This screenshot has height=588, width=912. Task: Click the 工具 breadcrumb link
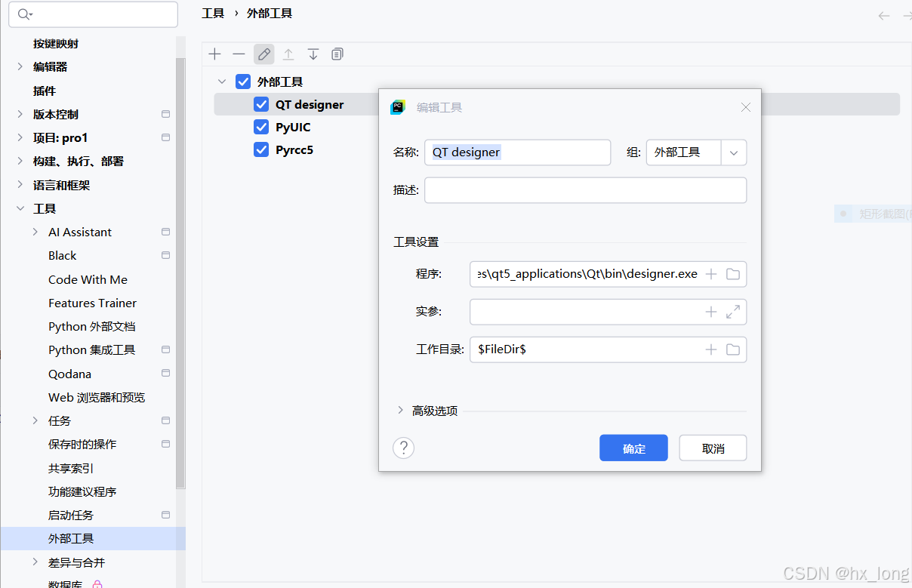coord(213,14)
